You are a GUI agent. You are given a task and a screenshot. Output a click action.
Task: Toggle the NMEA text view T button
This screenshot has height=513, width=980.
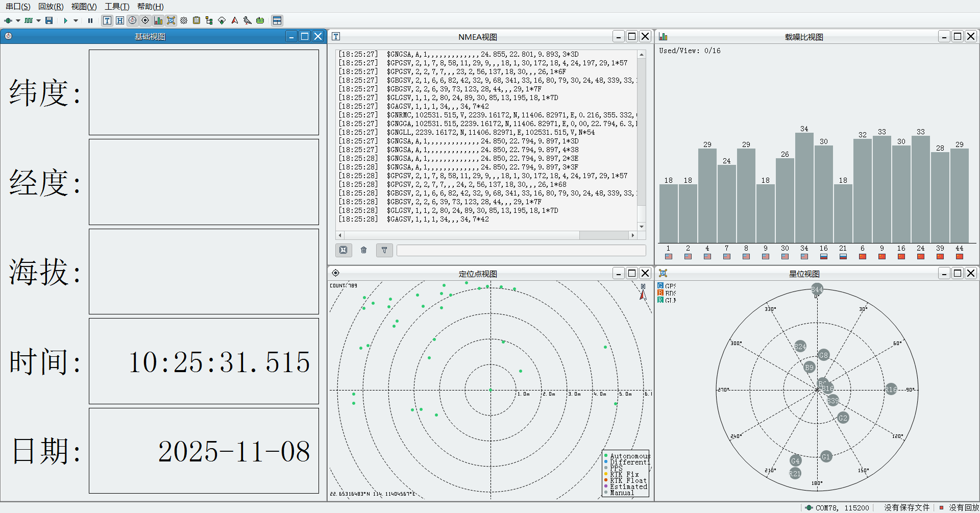[107, 20]
